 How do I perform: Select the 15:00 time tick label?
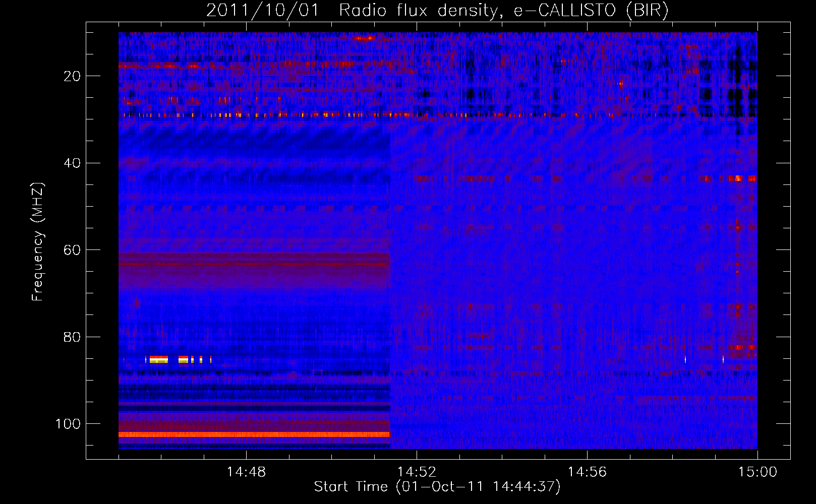tap(757, 472)
